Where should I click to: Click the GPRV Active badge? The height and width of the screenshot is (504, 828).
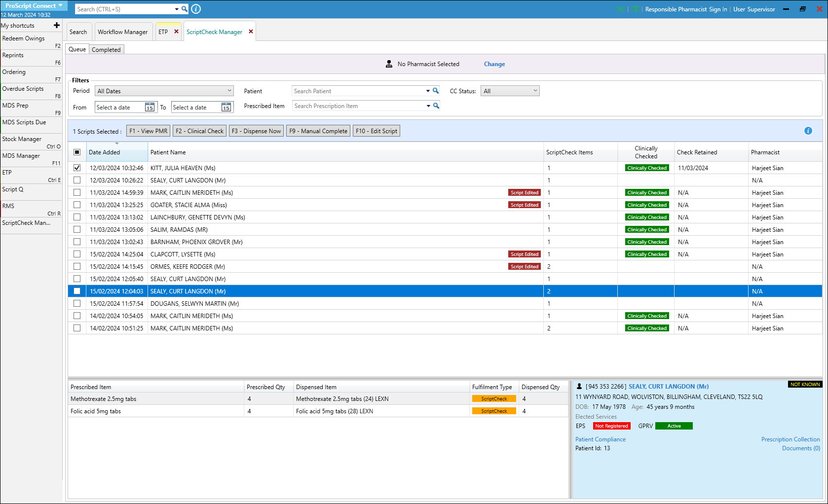(x=674, y=426)
